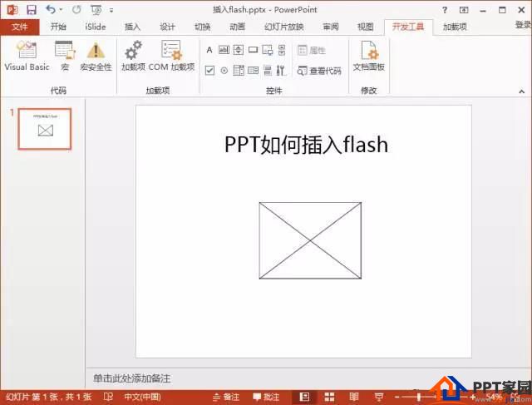
Task: Undo the last action
Action: tap(51, 10)
